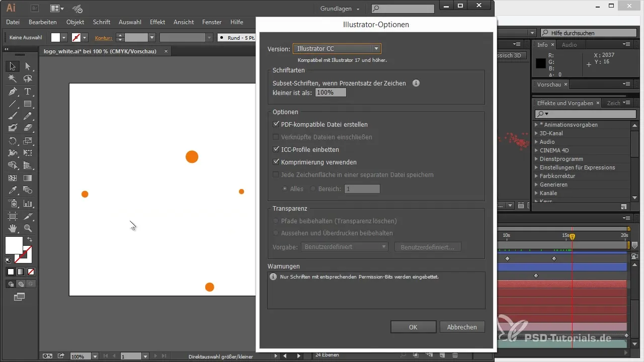644x362 pixels.
Task: Click the swap fill and stroke arrows
Action: pos(30,240)
